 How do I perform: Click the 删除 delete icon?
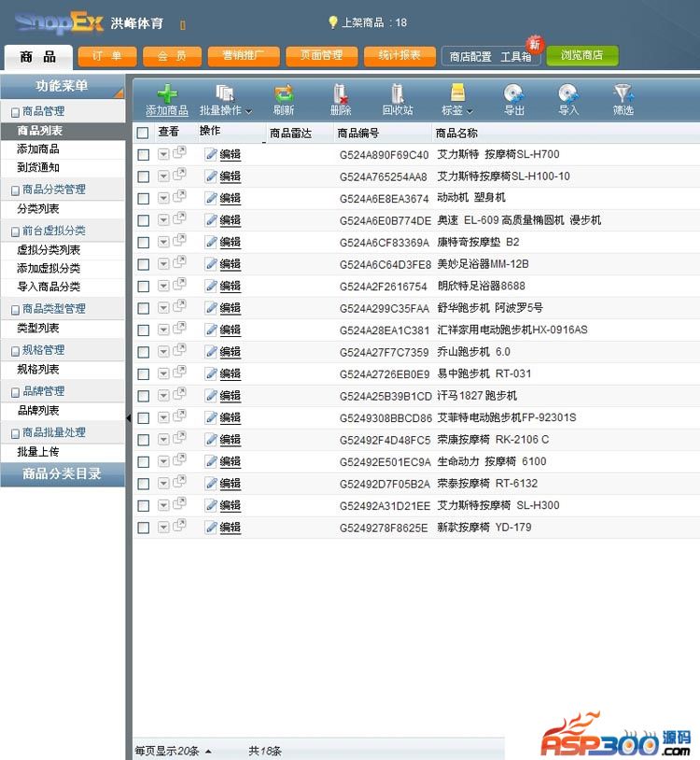[341, 94]
